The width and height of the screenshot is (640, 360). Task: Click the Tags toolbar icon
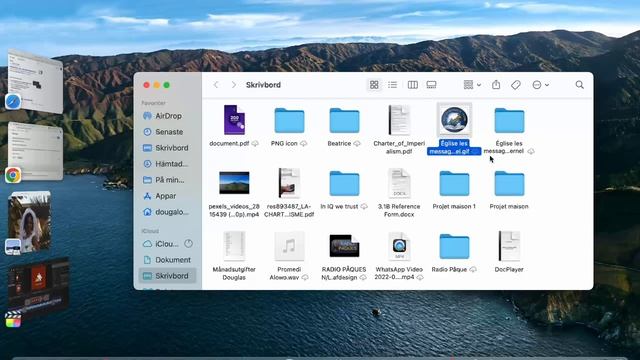click(x=516, y=84)
